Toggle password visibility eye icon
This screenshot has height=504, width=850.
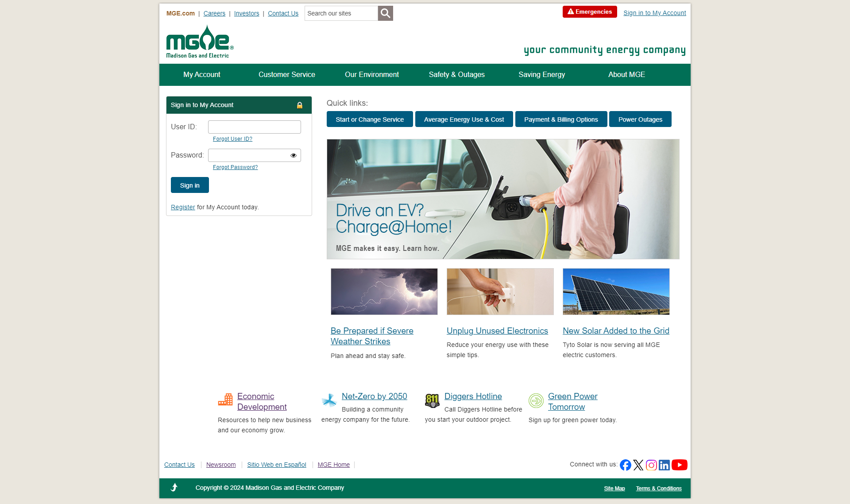(293, 155)
